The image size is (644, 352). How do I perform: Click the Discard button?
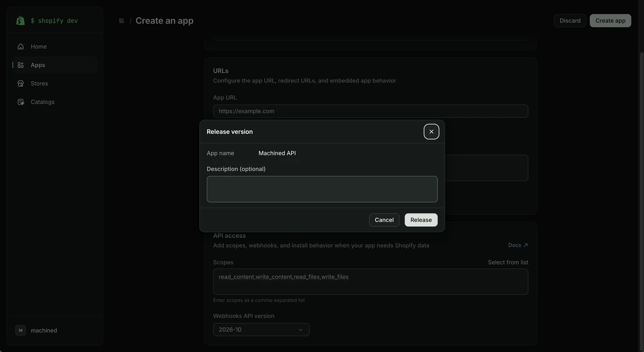570,20
